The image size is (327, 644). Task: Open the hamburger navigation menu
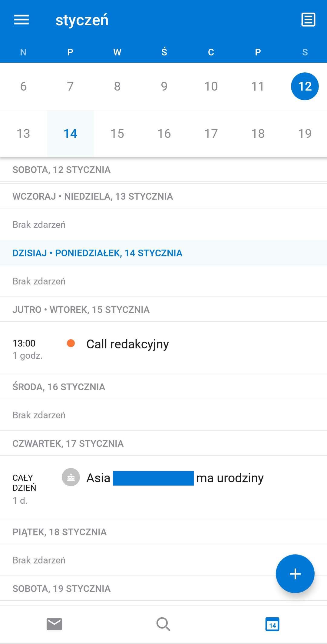(21, 20)
